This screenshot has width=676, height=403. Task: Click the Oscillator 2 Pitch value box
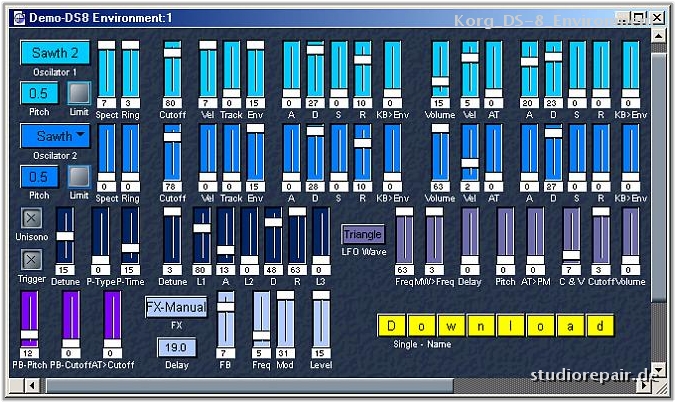click(40, 176)
